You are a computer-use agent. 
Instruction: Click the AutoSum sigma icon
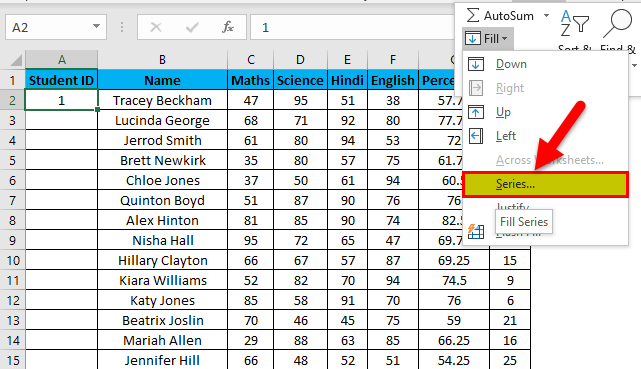[x=473, y=16]
